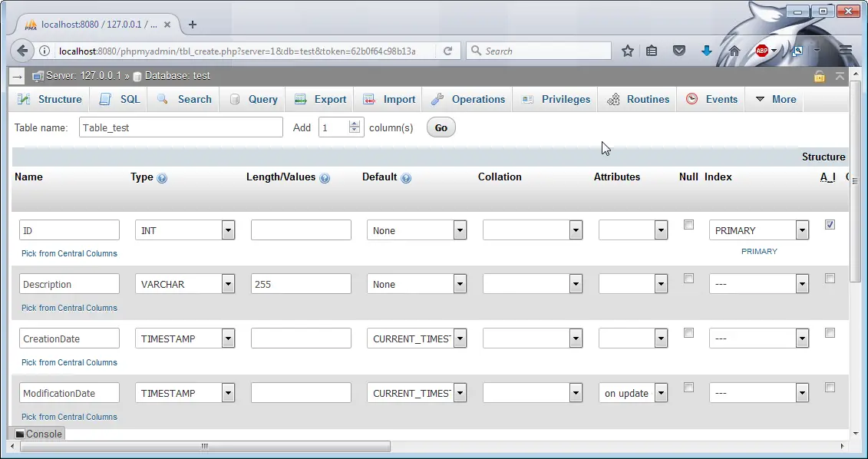Enable A_I checkbox for Description row
The height and width of the screenshot is (459, 868).
pyautogui.click(x=830, y=279)
